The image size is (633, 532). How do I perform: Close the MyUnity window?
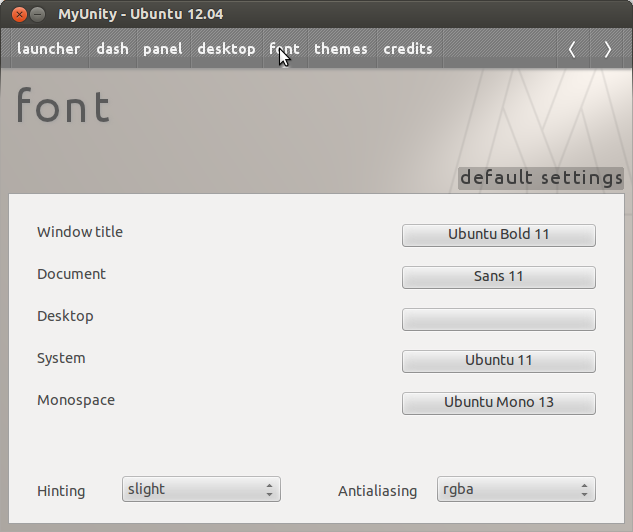point(17,14)
